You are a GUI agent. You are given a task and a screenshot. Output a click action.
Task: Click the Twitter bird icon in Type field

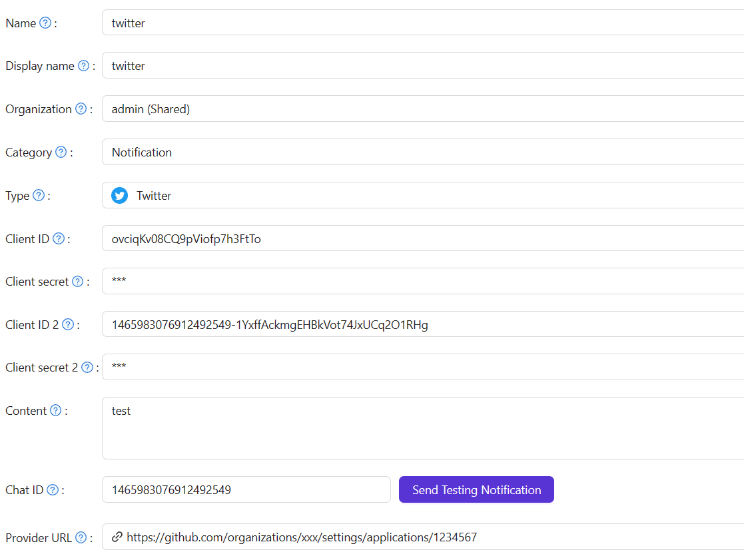click(119, 195)
